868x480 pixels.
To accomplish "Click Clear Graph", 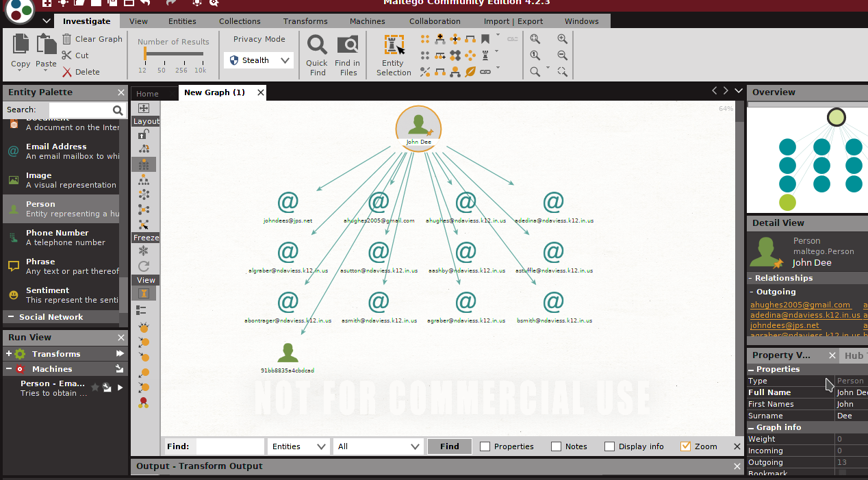I will [92, 39].
